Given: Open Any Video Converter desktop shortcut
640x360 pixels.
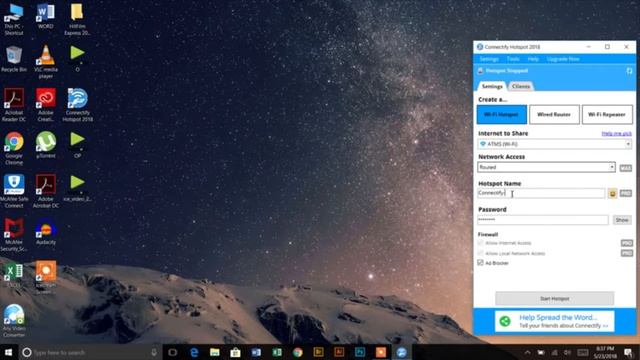Looking at the screenshot, I should (14, 321).
